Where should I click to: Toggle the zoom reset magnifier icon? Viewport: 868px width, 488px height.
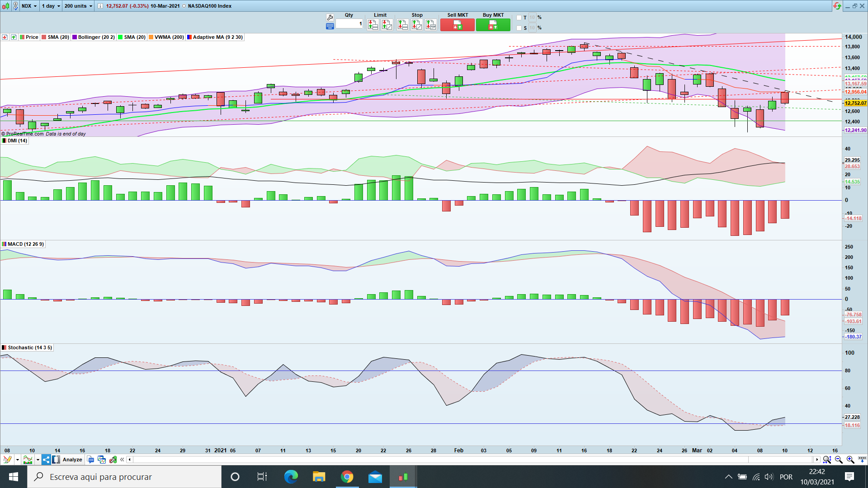pos(827,460)
